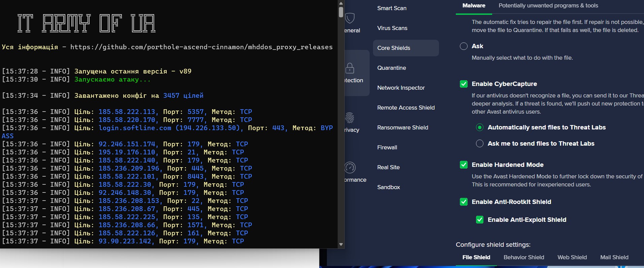Open General section via shield icon
The height and width of the screenshot is (268, 644).
click(x=350, y=18)
